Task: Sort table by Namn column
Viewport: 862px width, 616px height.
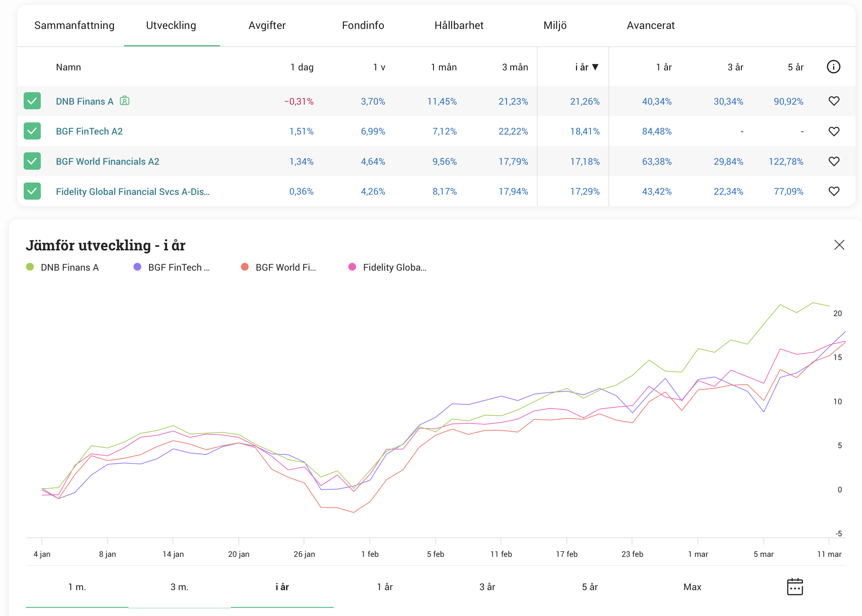Action: pos(68,67)
